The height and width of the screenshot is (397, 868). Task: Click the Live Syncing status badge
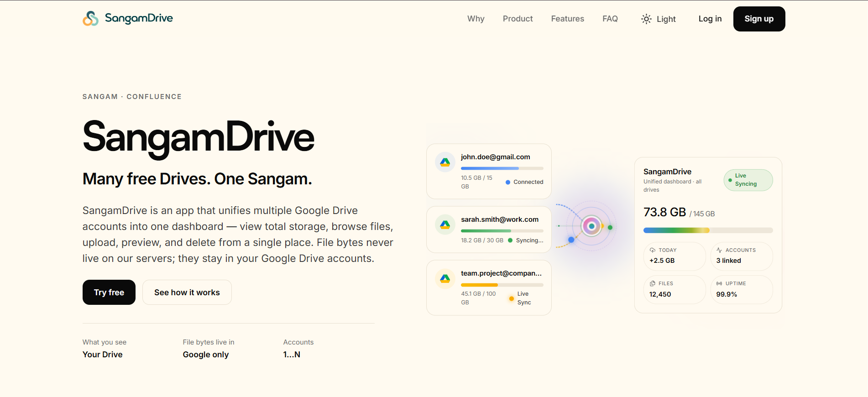(748, 180)
